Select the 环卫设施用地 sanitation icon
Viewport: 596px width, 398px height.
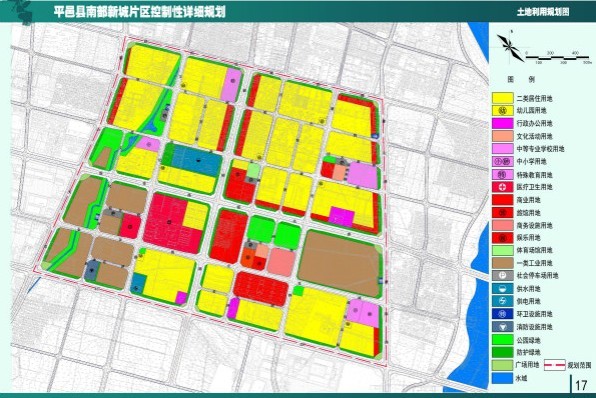pyautogui.click(x=502, y=314)
